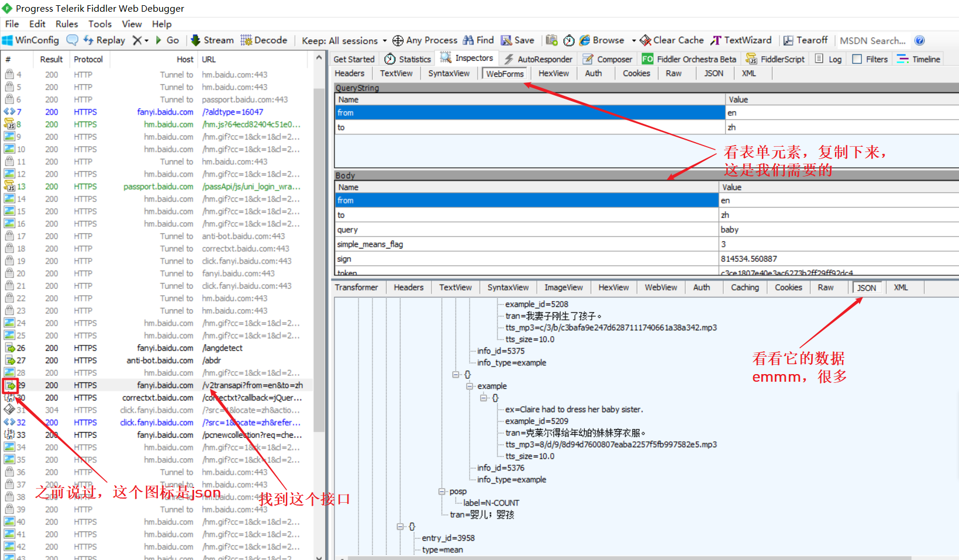
Task: Click the Tearoff button
Action: [805, 40]
